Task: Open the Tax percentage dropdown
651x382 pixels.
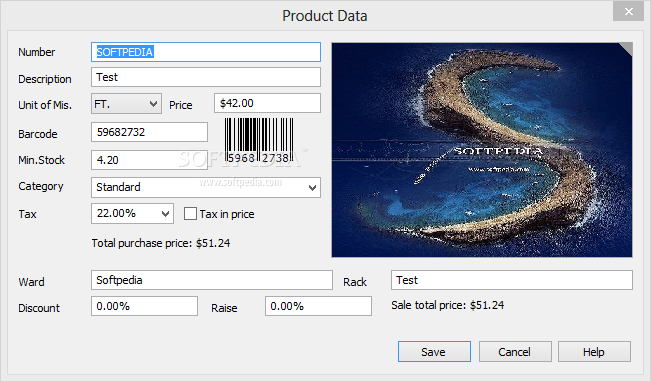Action: coord(132,213)
